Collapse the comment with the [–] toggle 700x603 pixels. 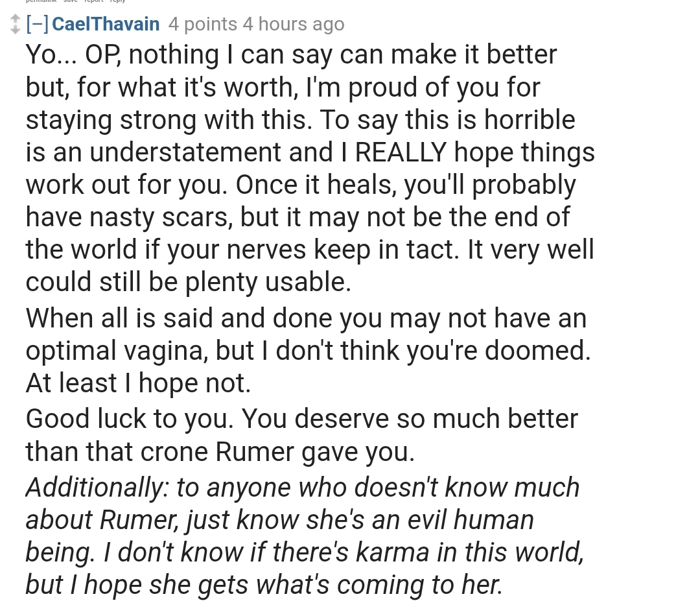point(36,25)
